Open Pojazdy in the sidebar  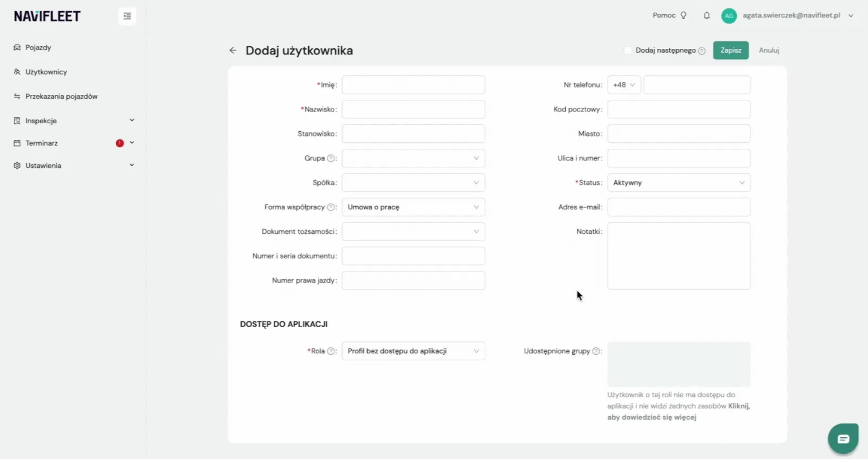[38, 47]
